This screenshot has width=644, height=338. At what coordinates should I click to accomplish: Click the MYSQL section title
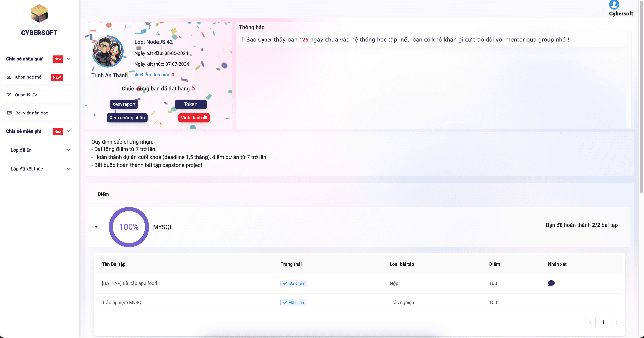click(163, 227)
